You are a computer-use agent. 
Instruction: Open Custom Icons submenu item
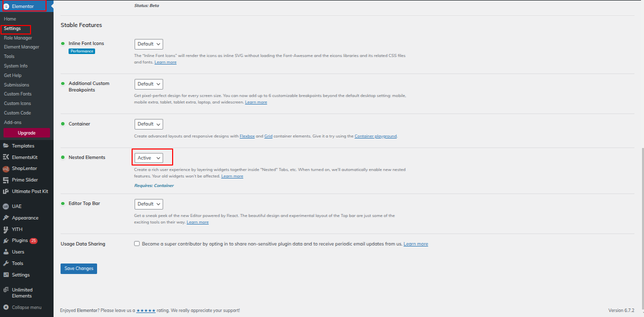[x=18, y=103]
